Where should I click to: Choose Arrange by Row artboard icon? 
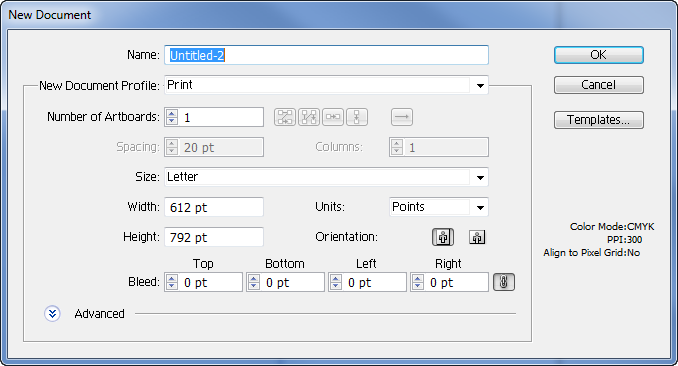(333, 117)
